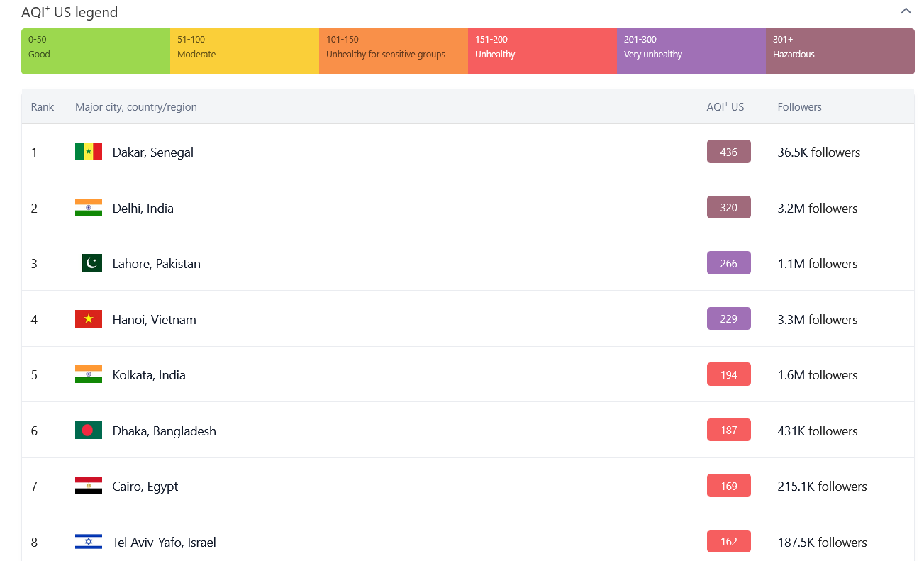
Task: Click the Pakistan flag beside Lahore
Action: click(x=91, y=263)
